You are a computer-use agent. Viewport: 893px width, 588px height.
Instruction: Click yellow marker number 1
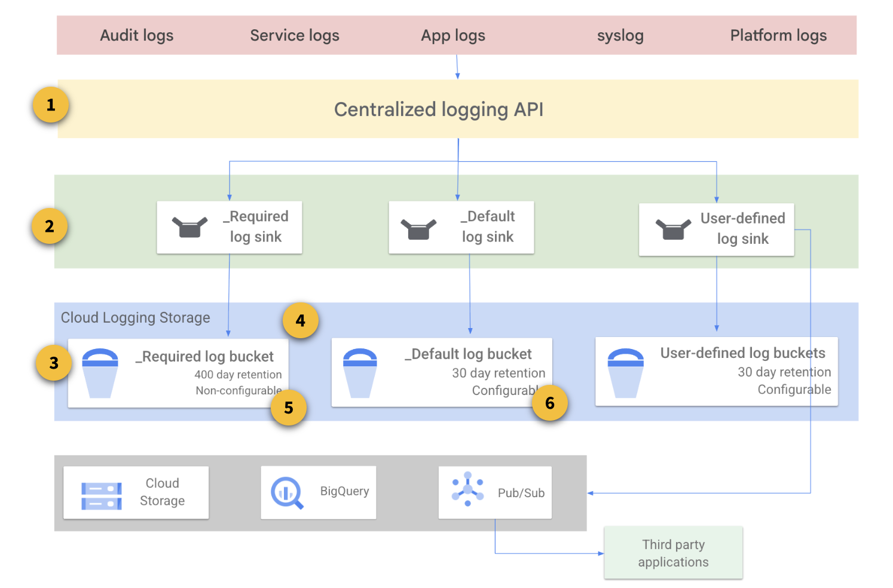click(51, 105)
